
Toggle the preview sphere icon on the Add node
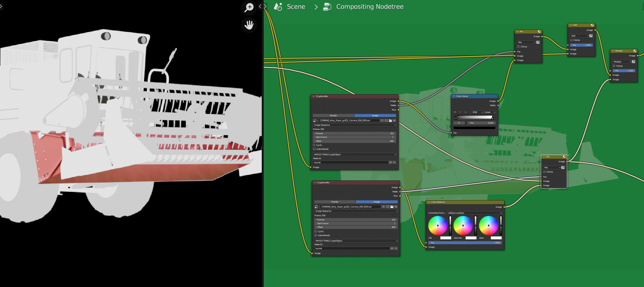pyautogui.click(x=592, y=25)
